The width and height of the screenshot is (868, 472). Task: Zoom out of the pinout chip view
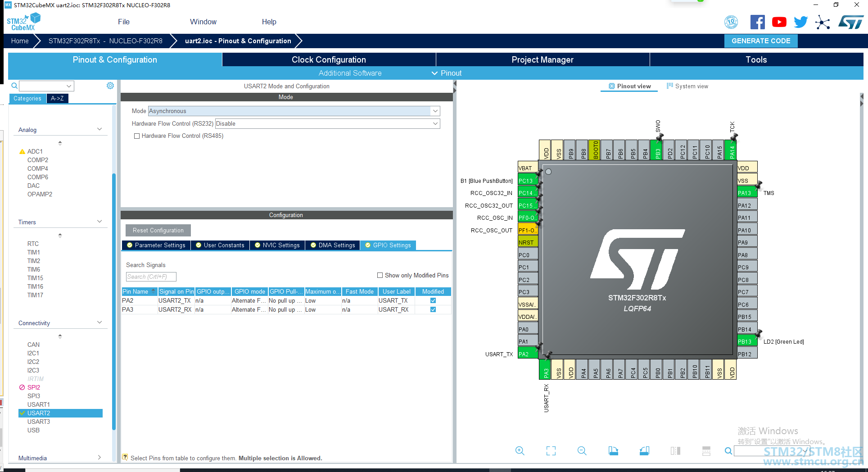pos(582,451)
